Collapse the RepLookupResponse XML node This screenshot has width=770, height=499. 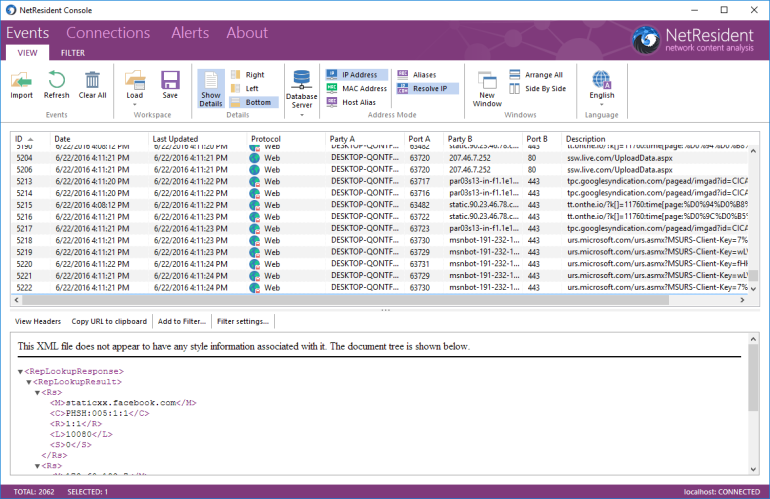coord(21,372)
